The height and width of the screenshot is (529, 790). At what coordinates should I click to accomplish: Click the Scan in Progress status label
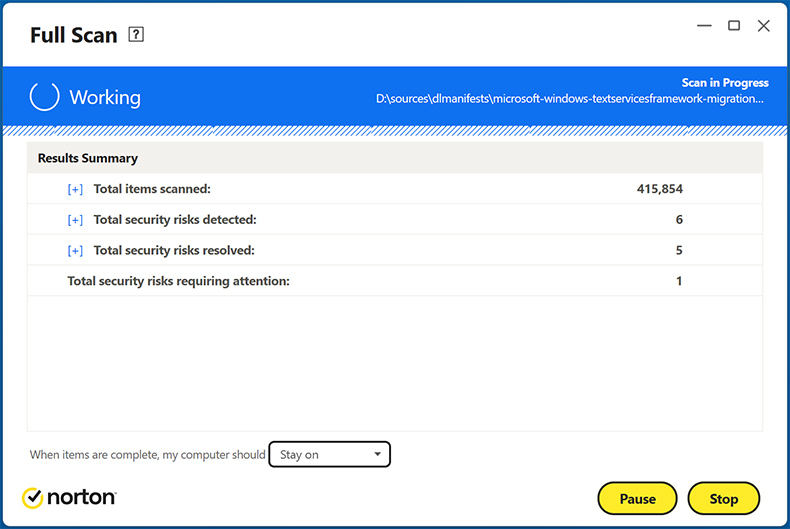(x=725, y=83)
